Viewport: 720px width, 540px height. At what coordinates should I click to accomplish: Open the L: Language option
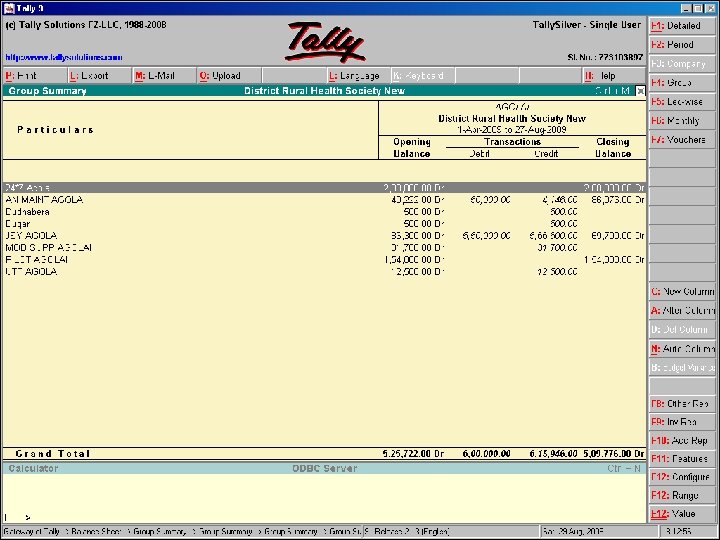359,76
